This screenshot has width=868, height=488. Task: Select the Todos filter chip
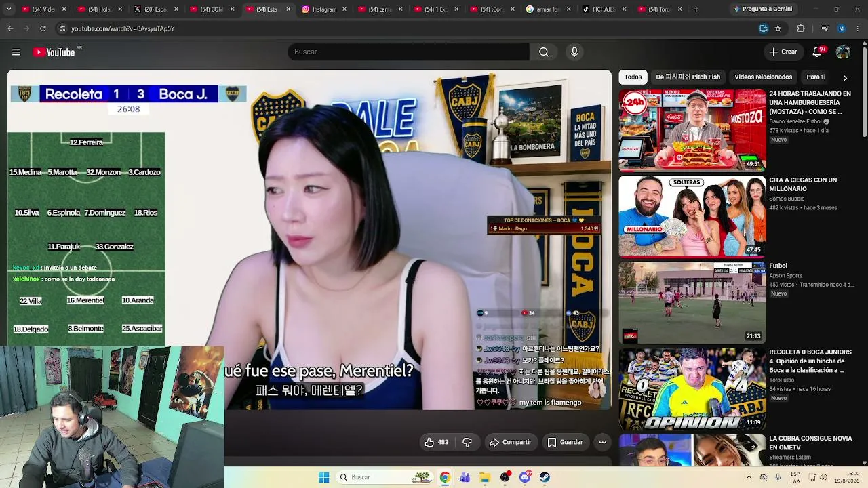pos(633,77)
